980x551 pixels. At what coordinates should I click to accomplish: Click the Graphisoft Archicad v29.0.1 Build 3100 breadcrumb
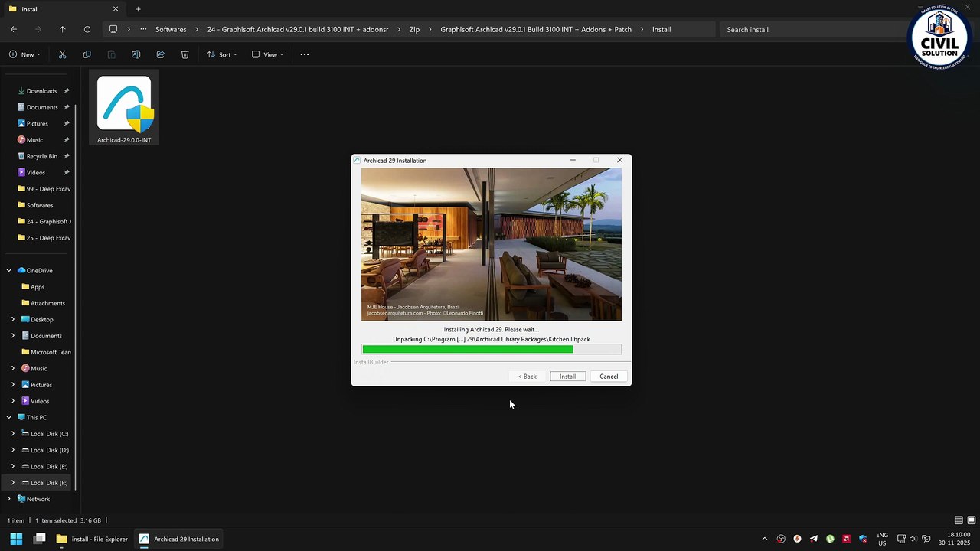pos(536,29)
